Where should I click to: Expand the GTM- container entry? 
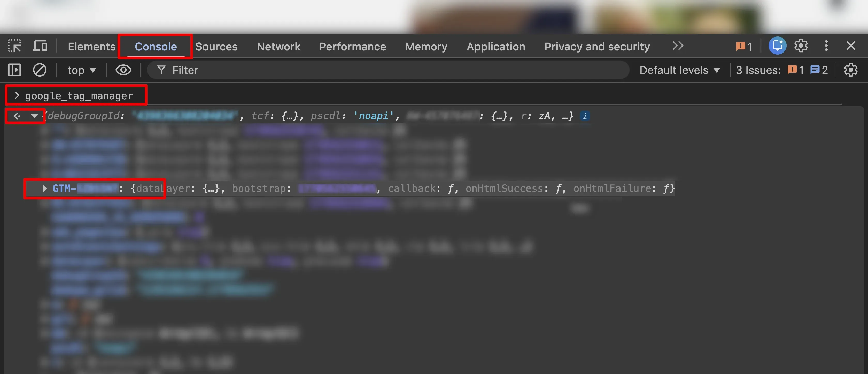pos(44,189)
